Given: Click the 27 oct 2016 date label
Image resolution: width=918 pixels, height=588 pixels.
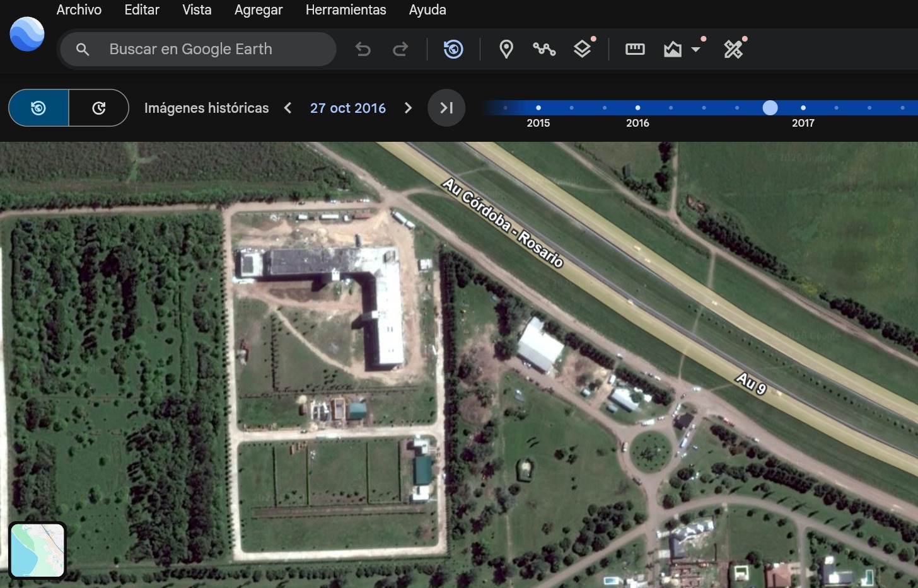Looking at the screenshot, I should (x=348, y=108).
